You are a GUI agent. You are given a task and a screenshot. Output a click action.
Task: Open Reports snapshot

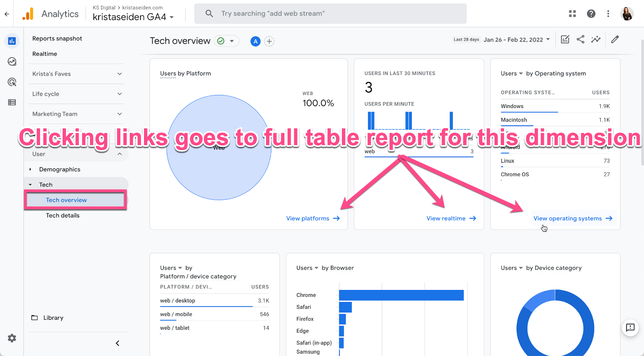(57, 38)
